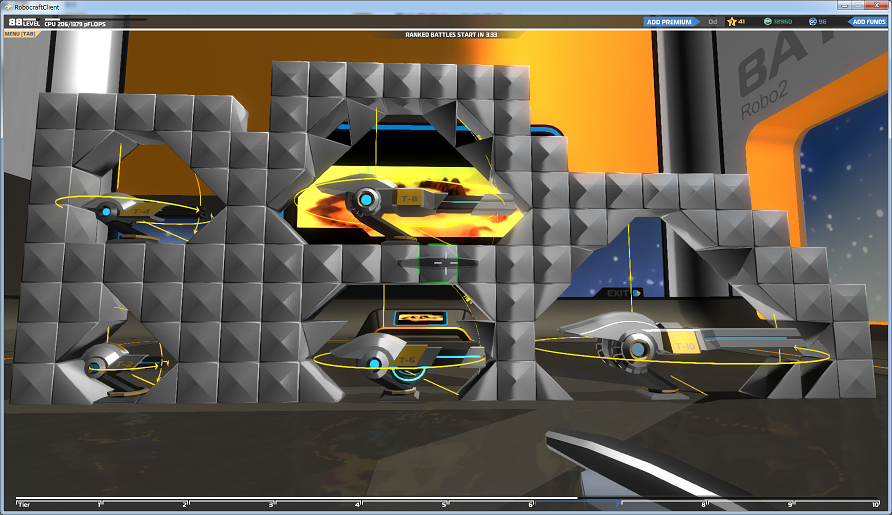Screen dimensions: 892x515
Task: Click the premium days 0d counter
Action: 713,22
